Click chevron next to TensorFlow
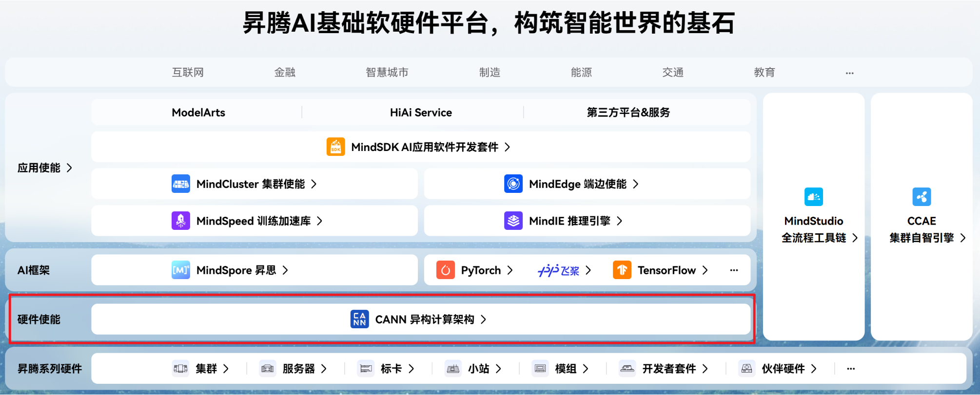The width and height of the screenshot is (980, 395). 705,270
